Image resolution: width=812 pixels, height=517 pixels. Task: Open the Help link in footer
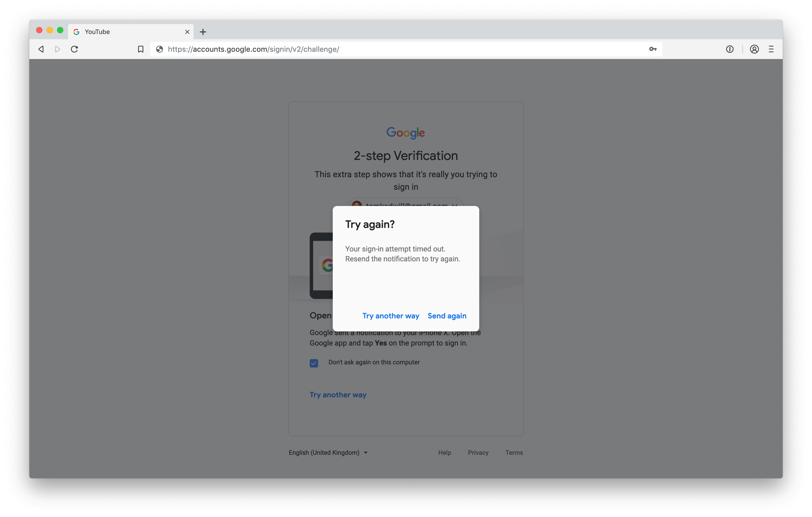[444, 452]
